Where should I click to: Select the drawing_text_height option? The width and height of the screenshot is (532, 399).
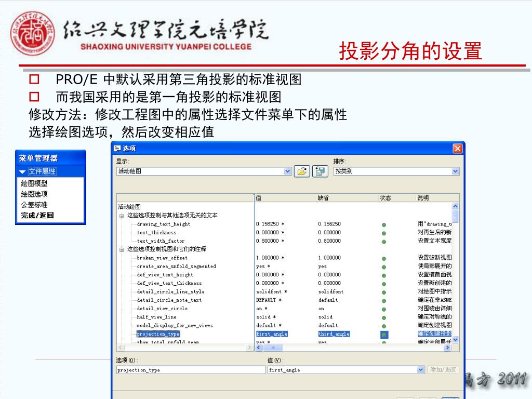pyautogui.click(x=164, y=224)
